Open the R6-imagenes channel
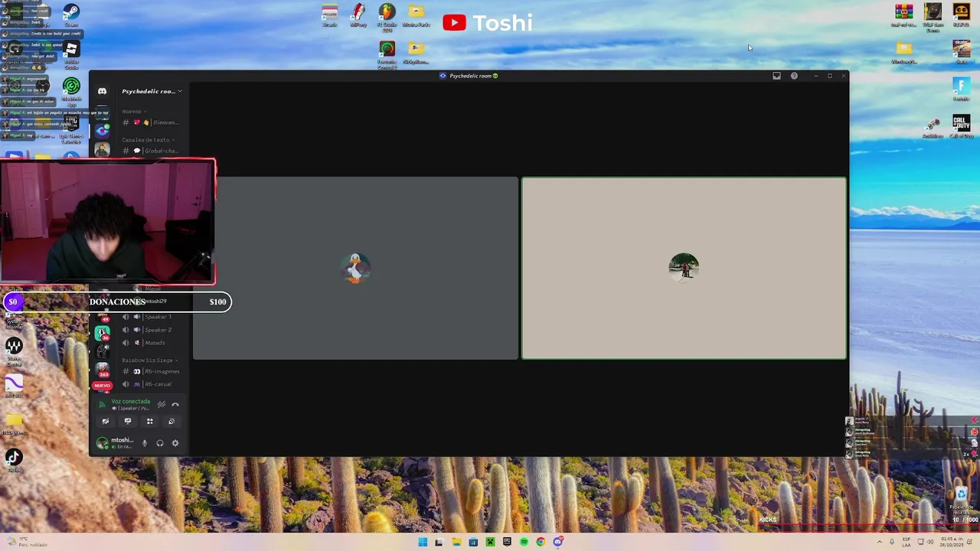 click(151, 371)
